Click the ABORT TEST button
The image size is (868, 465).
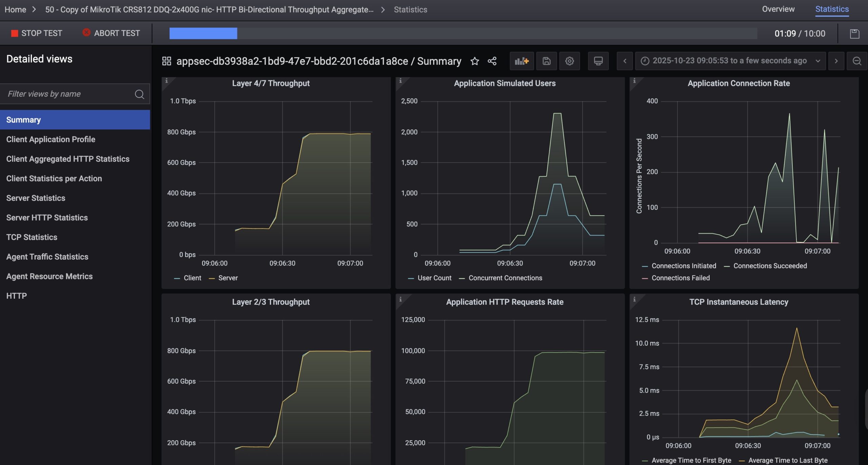111,33
